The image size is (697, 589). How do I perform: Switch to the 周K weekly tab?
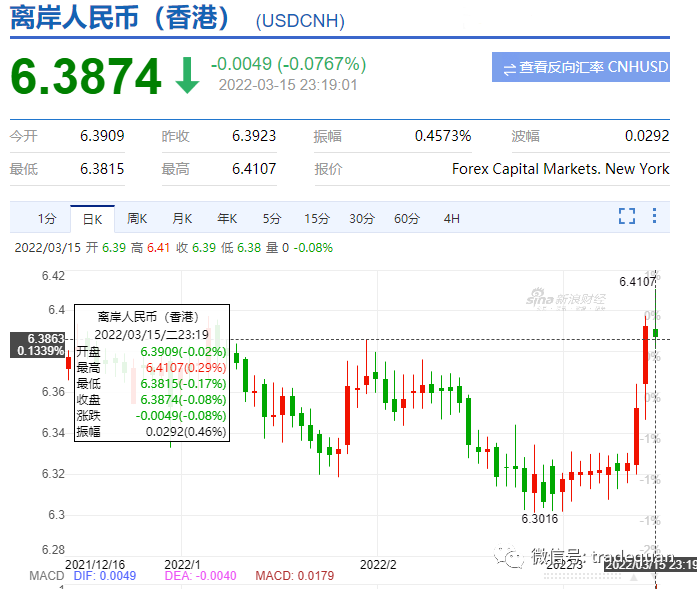pos(137,218)
